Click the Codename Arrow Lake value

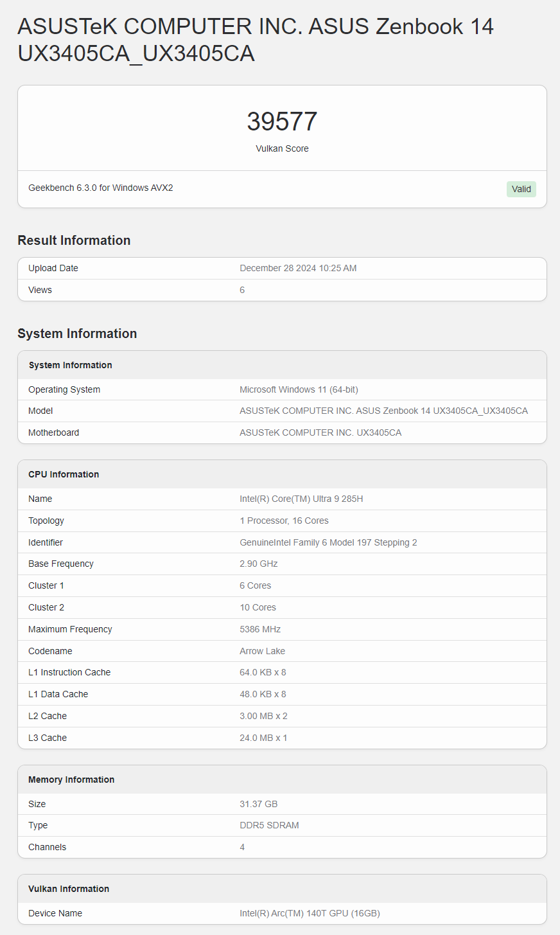point(262,651)
